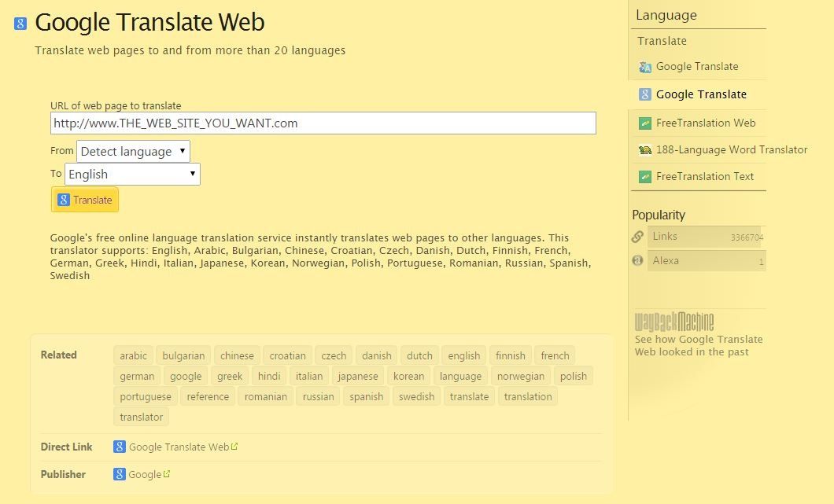This screenshot has width=834, height=504.
Task: Click the japanese related tag
Action: (358, 377)
